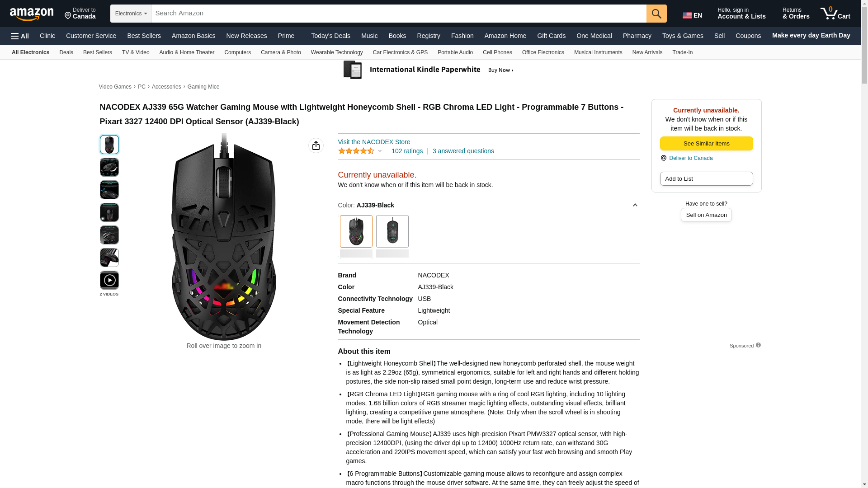Click the Deliver to Canada location link
The height and width of the screenshot is (488, 868).
coord(80,14)
